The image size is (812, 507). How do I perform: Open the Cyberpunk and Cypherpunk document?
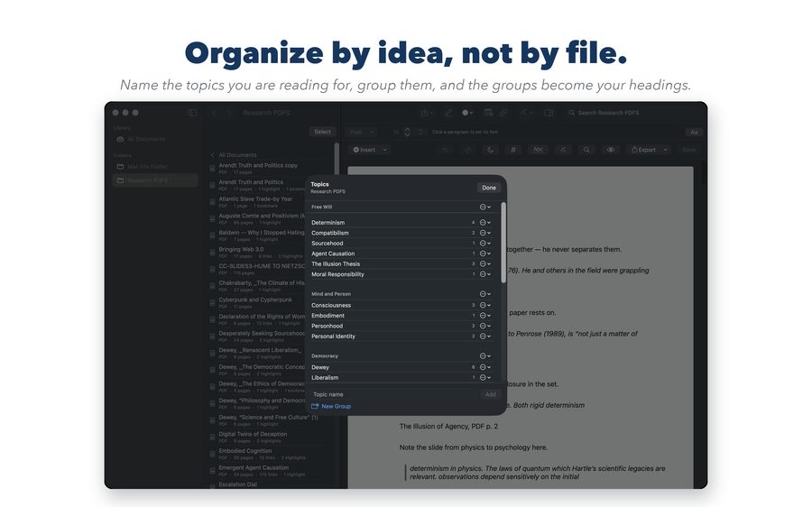(x=257, y=302)
